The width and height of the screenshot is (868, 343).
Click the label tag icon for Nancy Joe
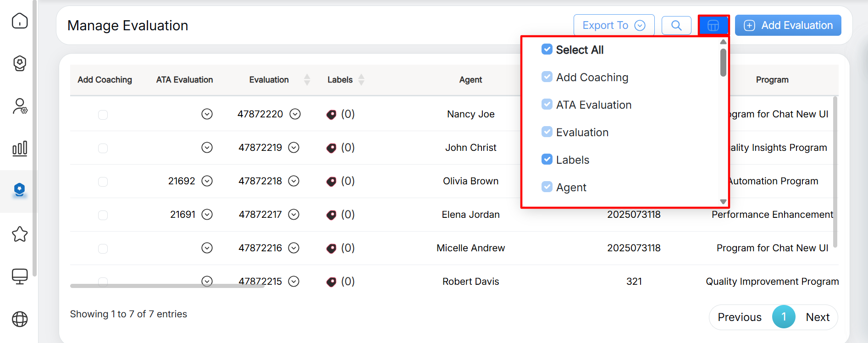(x=331, y=115)
